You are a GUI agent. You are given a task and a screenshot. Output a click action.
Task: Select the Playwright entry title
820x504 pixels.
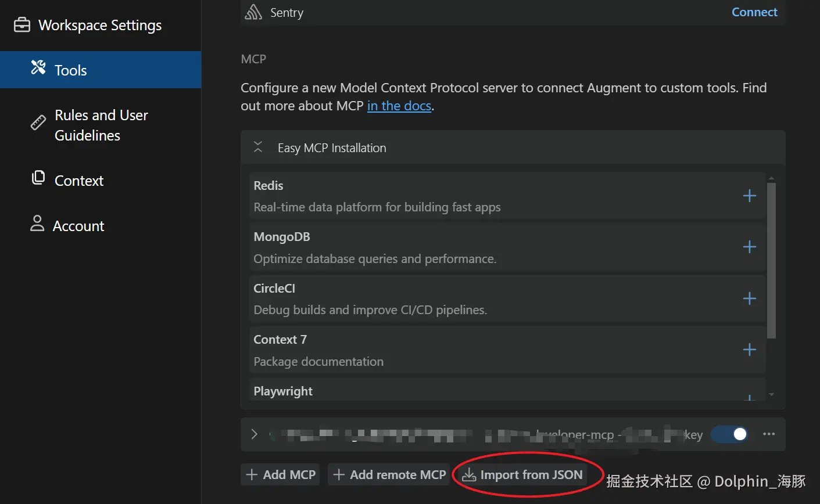coord(283,391)
